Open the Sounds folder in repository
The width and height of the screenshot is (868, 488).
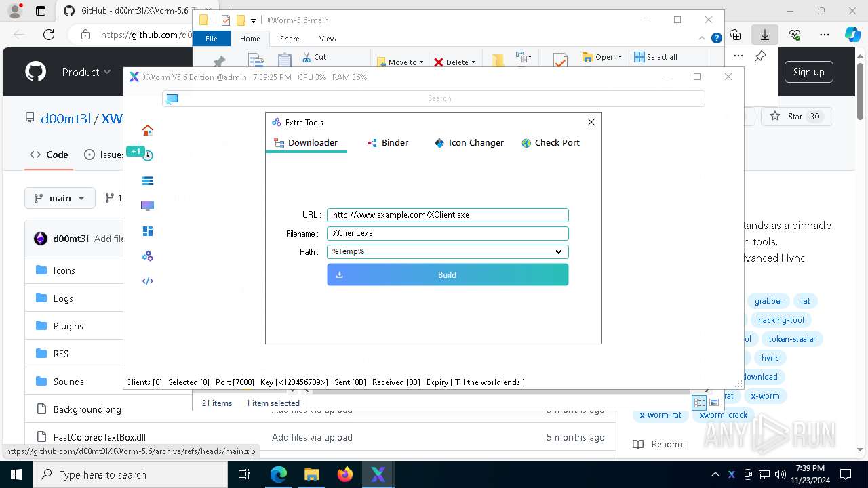(x=68, y=382)
